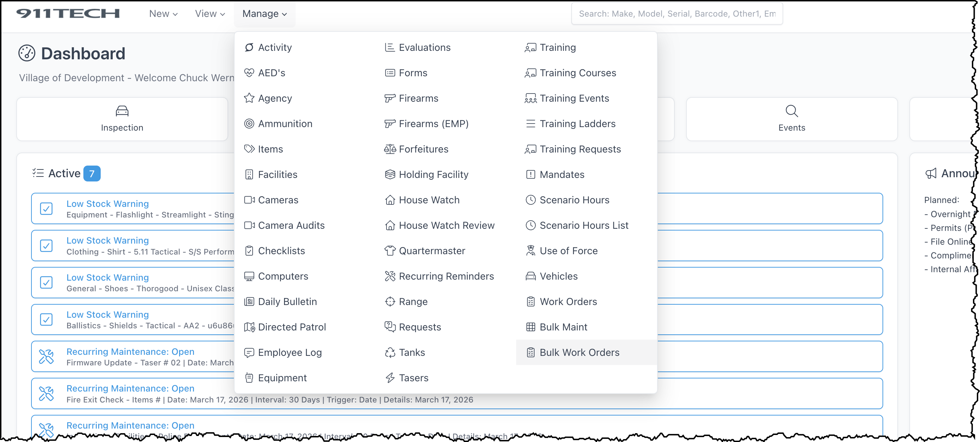The image size is (980, 442).
Task: Click the 911TECH logo link
Action: click(68, 14)
